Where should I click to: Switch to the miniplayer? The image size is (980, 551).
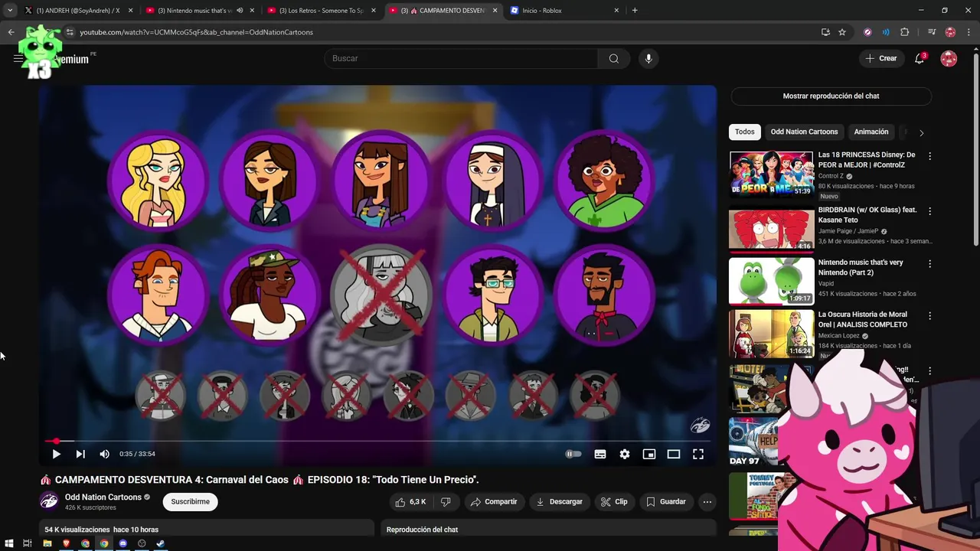(649, 454)
